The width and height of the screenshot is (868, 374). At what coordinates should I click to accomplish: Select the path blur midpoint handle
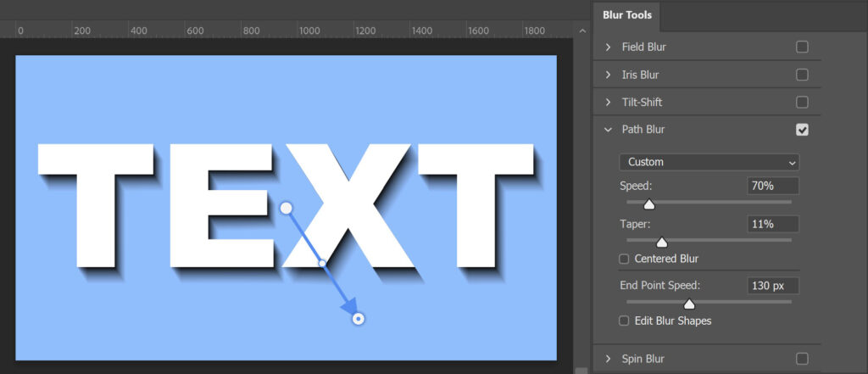point(322,263)
